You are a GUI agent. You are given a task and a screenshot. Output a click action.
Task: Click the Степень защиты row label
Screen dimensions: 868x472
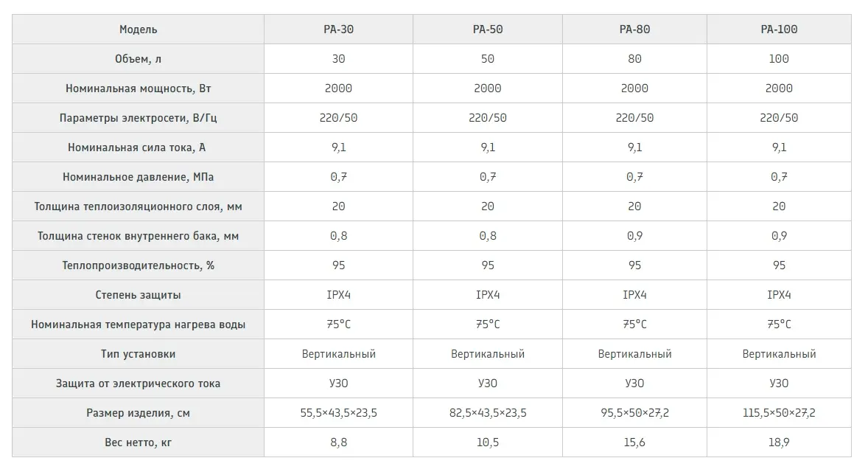click(x=139, y=295)
